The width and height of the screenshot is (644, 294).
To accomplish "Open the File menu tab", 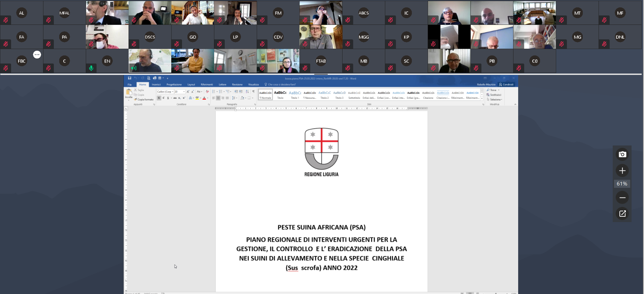I will pos(130,85).
